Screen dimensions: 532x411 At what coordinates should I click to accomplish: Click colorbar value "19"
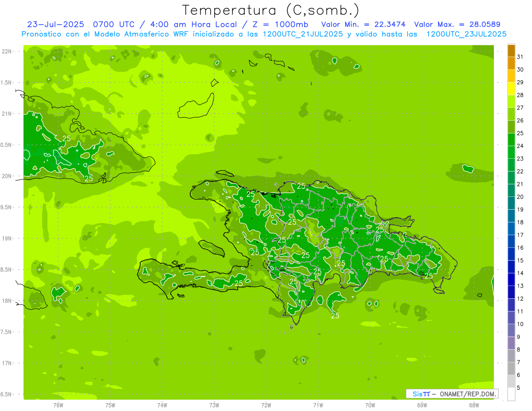[520, 210]
